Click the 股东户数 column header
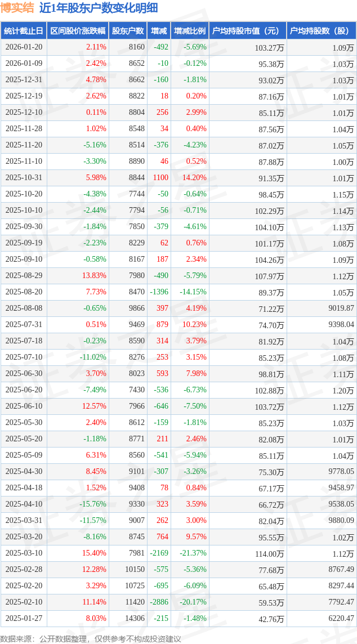The width and height of the screenshot is (357, 644). coord(128,31)
